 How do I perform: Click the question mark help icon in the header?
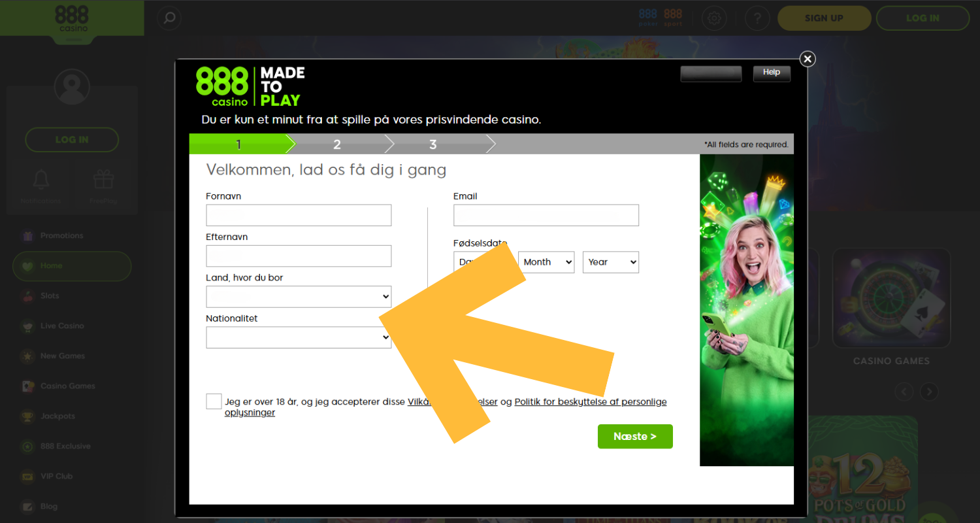(757, 18)
